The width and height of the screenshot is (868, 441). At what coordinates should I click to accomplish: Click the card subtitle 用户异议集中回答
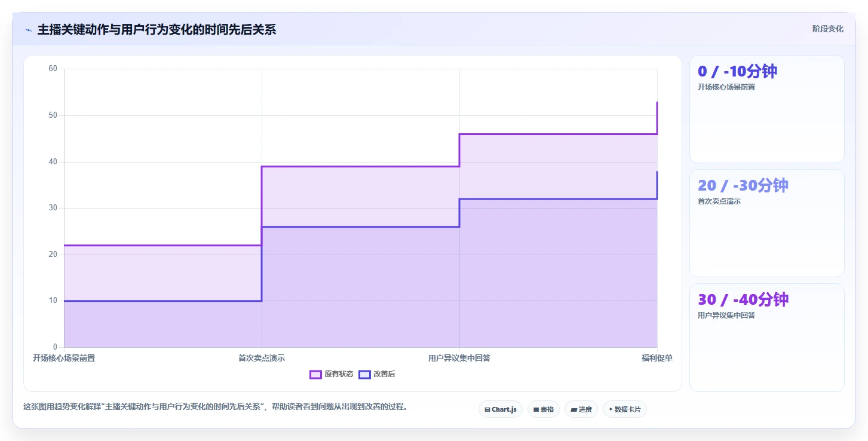726,316
